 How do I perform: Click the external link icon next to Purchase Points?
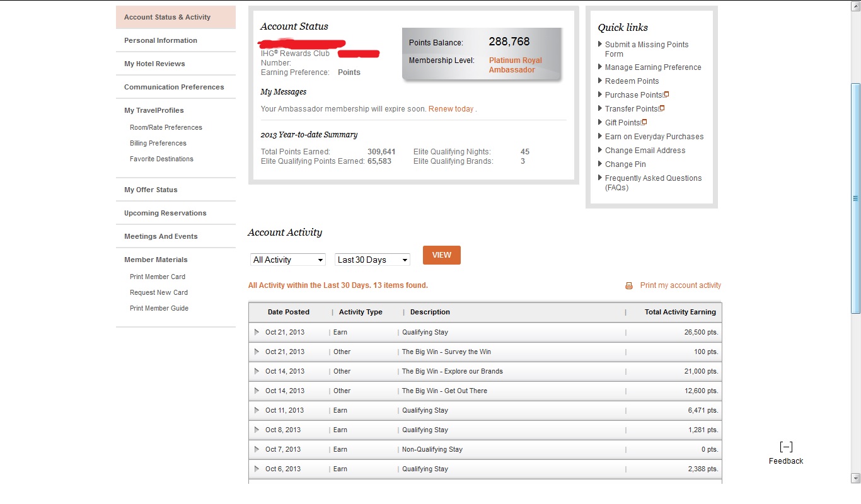[666, 94]
